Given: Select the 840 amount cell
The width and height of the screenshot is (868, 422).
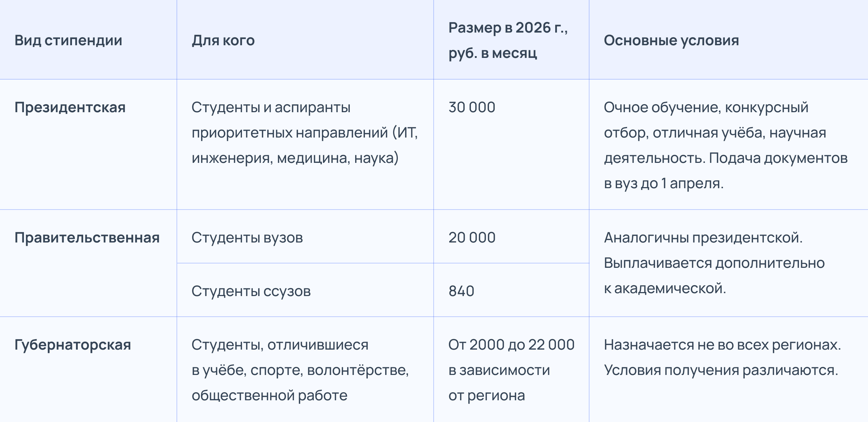Looking at the screenshot, I should coord(461,291).
